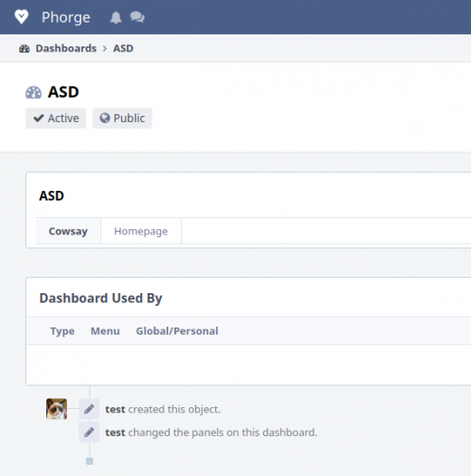Click the Phorge heart logo icon
Screen dimensions: 471x476
(x=22, y=17)
